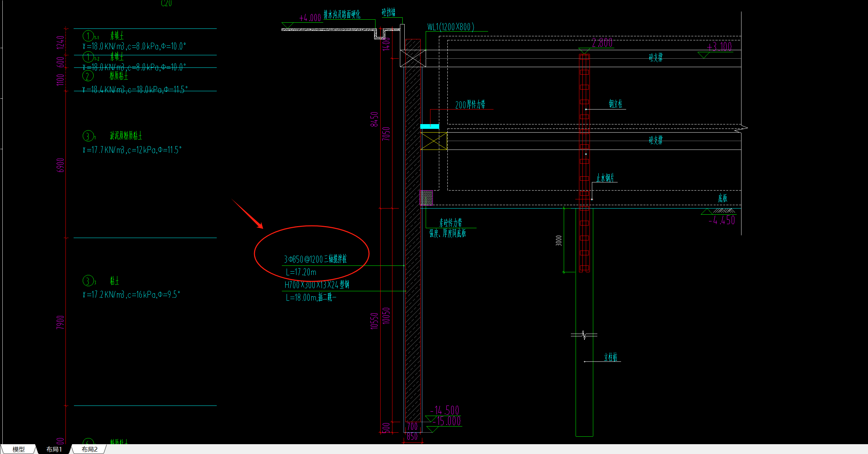Select the L=17.20m pile length text
The width and height of the screenshot is (868, 454).
(301, 272)
